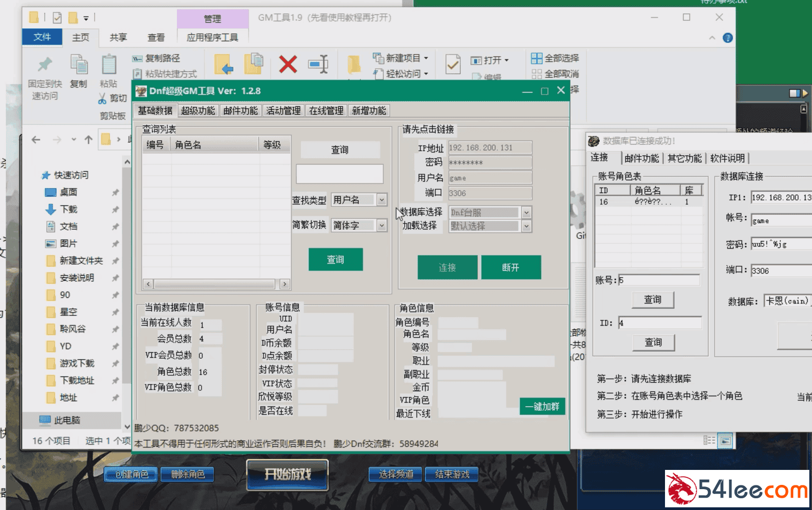Image resolution: width=812 pixels, height=510 pixels.
Task: Click the 剪切 scissors icon
Action: [x=102, y=98]
